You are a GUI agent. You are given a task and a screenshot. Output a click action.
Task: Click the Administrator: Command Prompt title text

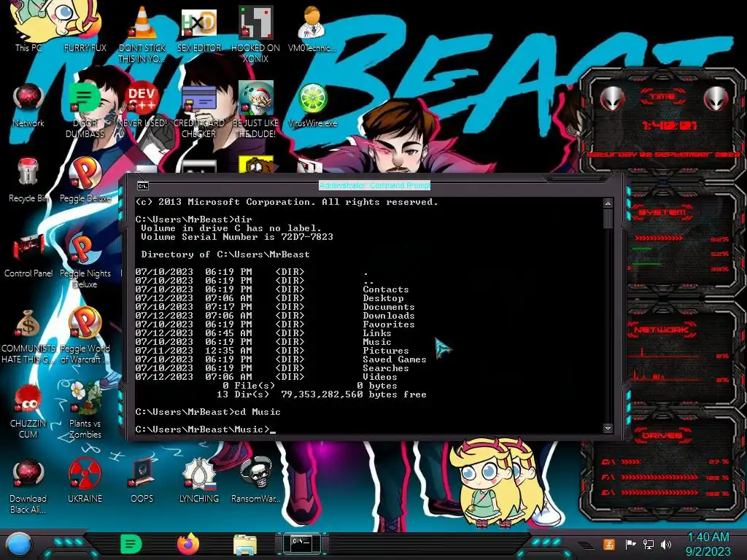[374, 185]
